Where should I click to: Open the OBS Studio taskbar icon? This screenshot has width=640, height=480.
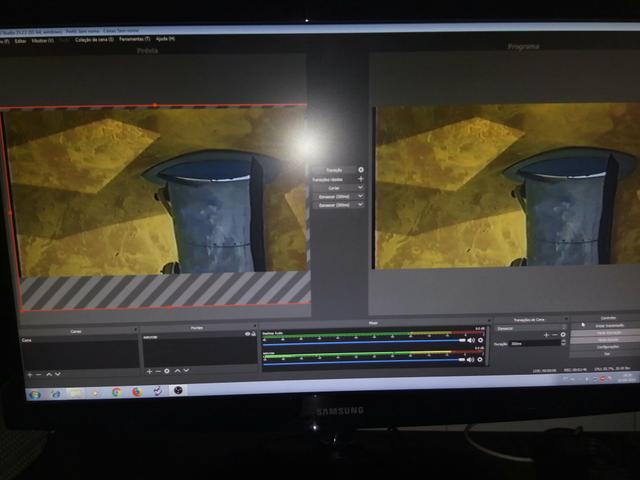178,391
